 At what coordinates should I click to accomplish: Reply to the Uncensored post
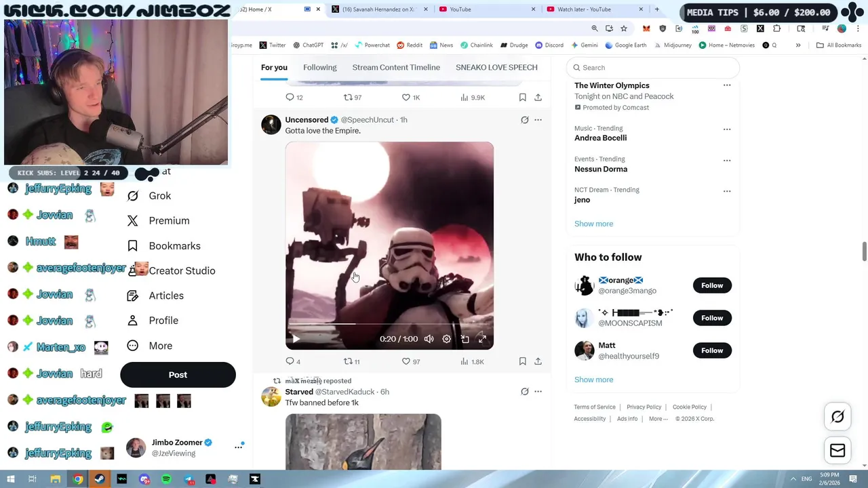pos(293,362)
